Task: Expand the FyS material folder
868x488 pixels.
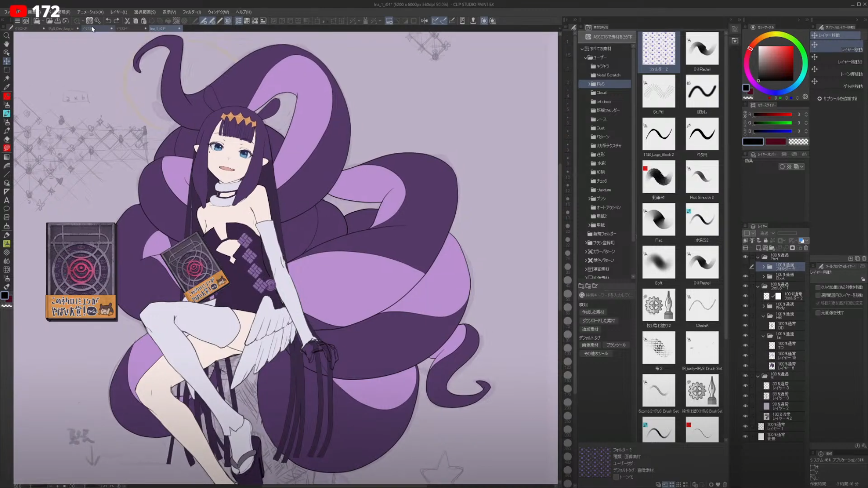Action: click(590, 84)
